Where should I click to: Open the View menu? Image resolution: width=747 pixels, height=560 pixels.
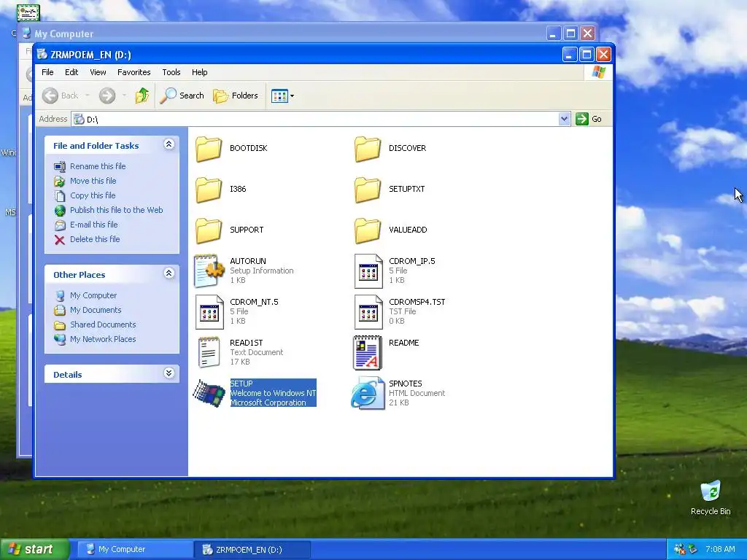(x=98, y=72)
